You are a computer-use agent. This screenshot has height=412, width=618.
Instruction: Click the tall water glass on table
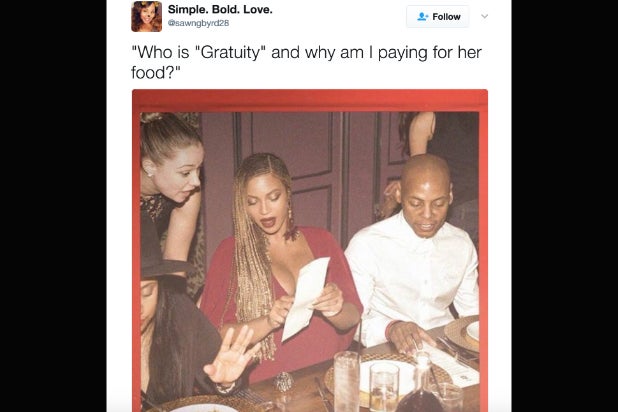(x=346, y=381)
